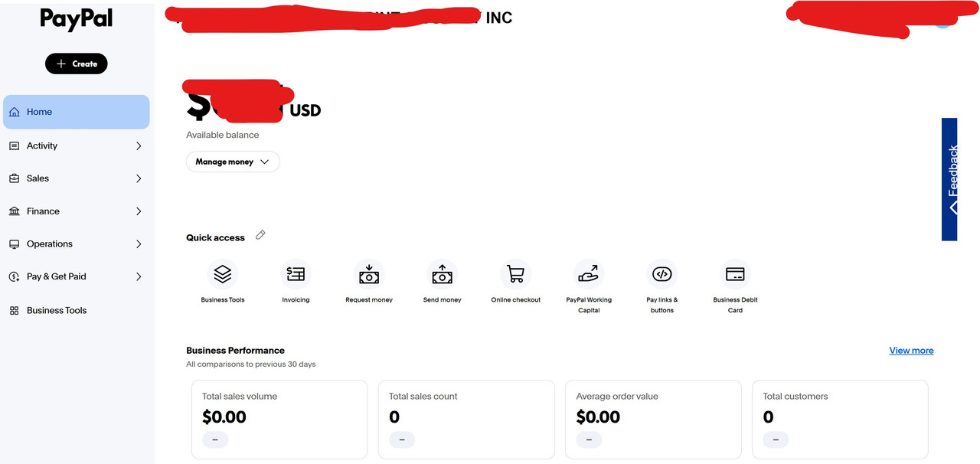Select the Total sales volume card
The height and width of the screenshot is (464, 980).
coord(279,419)
